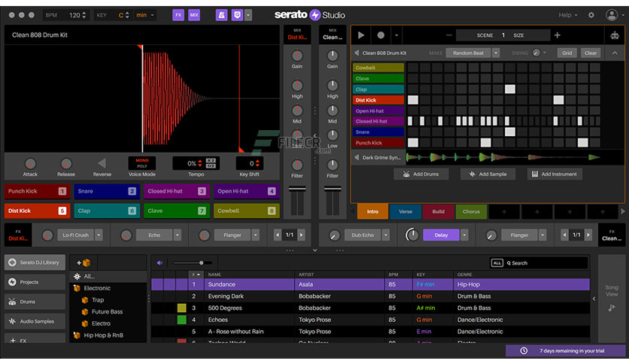Open settings gear icon
629x364 pixels.
[x=591, y=15]
